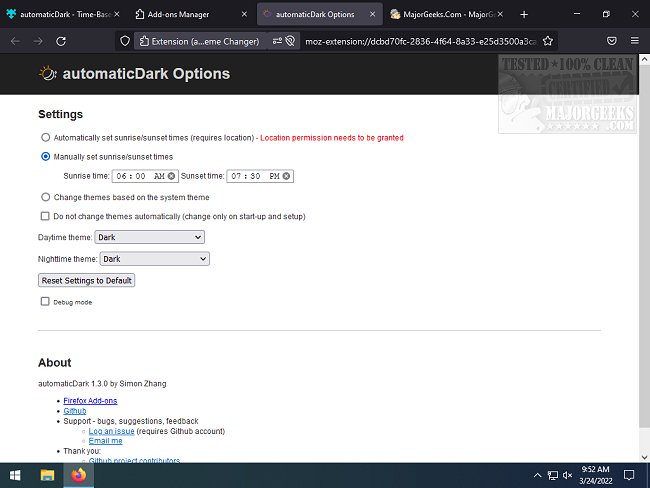Switch to the MajorGeeks.Com tab

coord(446,14)
